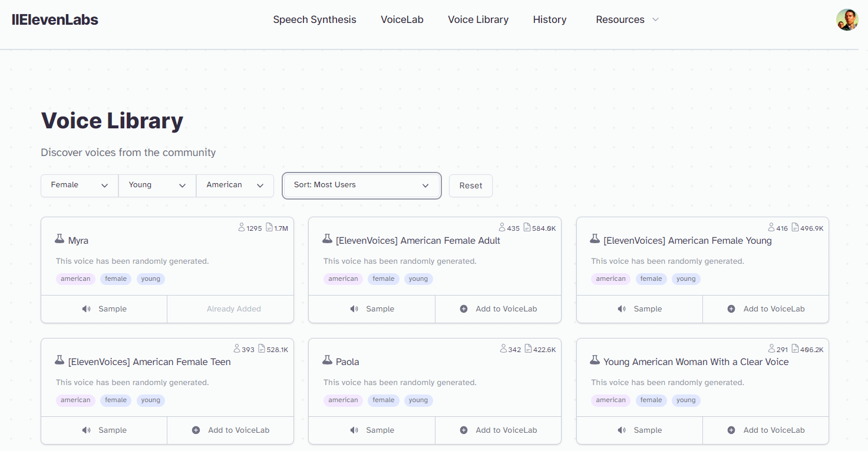
Task: Navigate to the History page
Action: (x=549, y=19)
